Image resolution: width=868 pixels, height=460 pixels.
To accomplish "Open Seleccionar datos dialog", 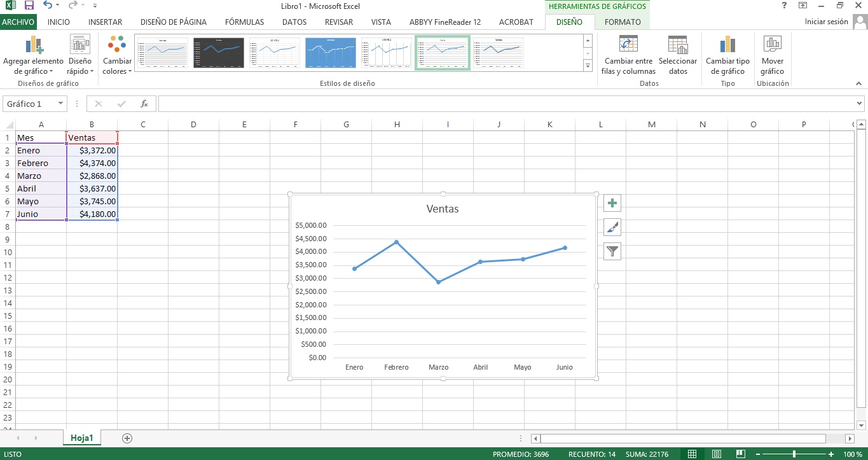I will (x=678, y=55).
